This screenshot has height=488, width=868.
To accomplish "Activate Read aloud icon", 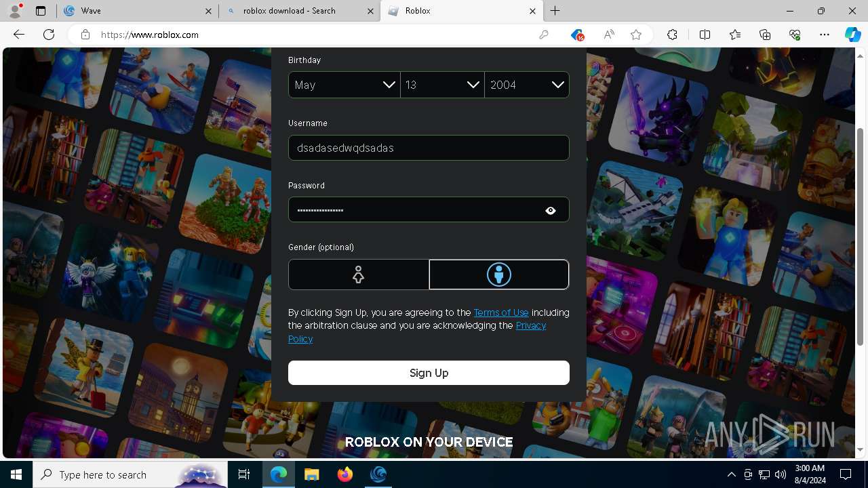I will point(609,35).
